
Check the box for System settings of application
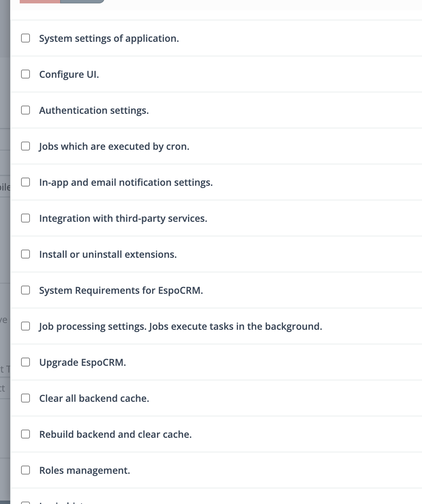(25, 38)
